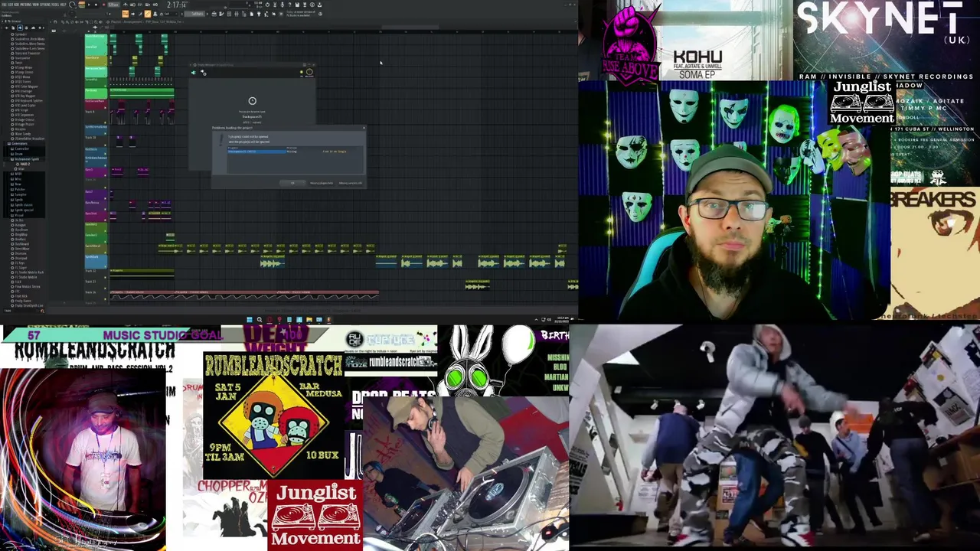Click the first icon right of the Subbass pattern
Viewport: 980px width, 551px height.
pyautogui.click(x=214, y=14)
